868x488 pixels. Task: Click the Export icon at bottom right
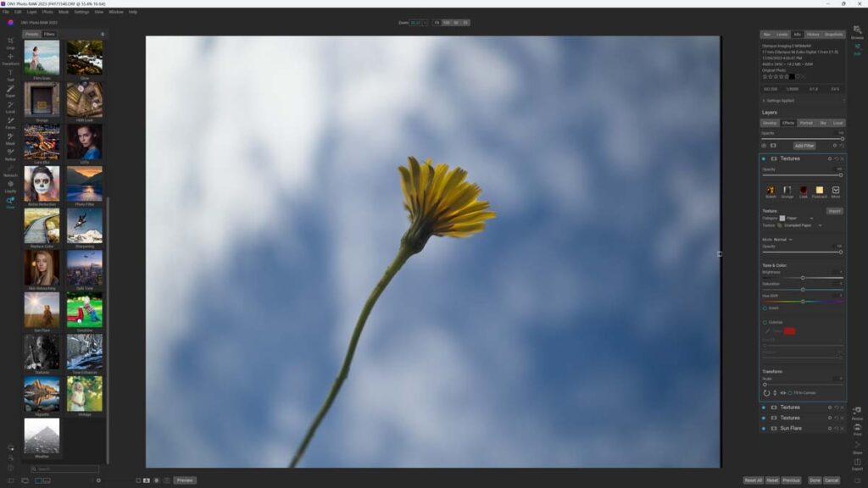[x=857, y=463]
